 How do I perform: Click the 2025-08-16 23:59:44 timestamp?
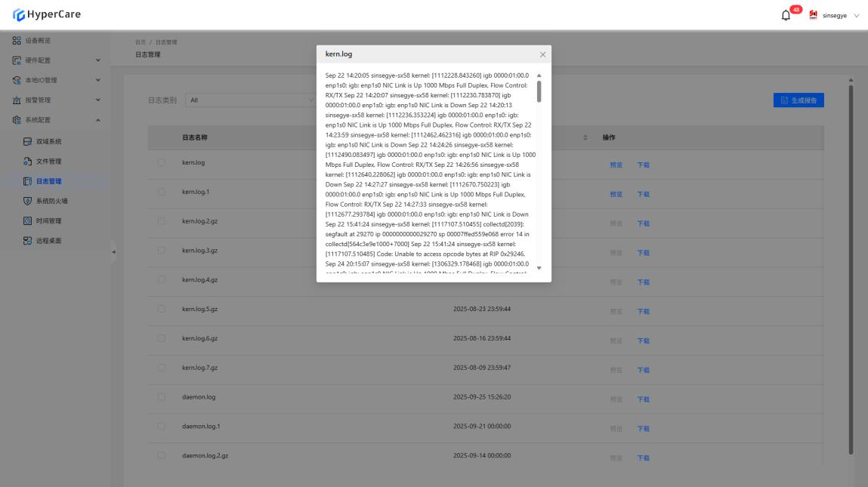pos(482,338)
